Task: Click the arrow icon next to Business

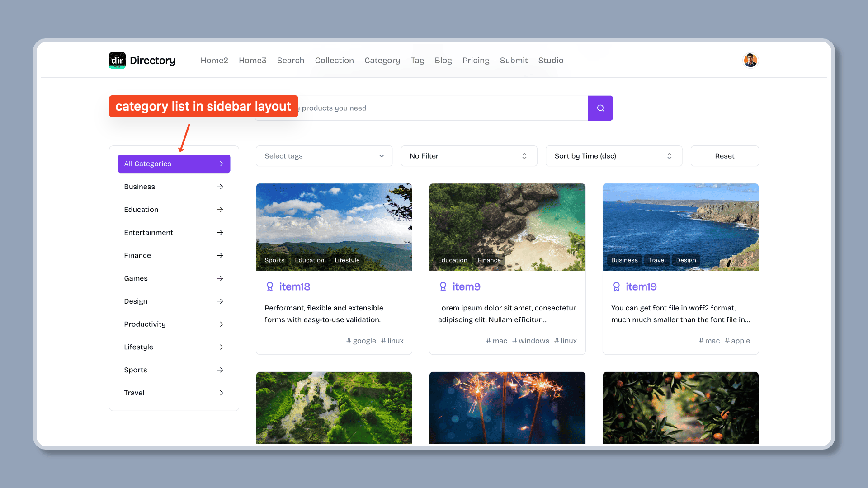Action: click(x=220, y=187)
